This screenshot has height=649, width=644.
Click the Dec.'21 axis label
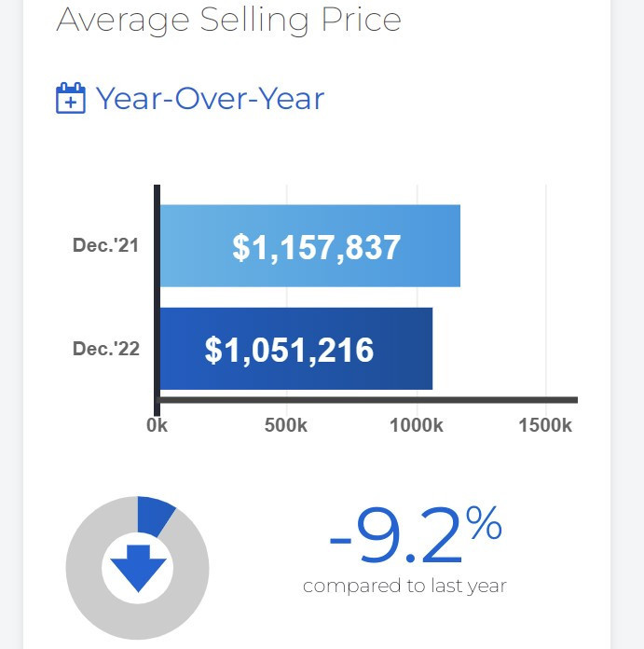point(105,246)
